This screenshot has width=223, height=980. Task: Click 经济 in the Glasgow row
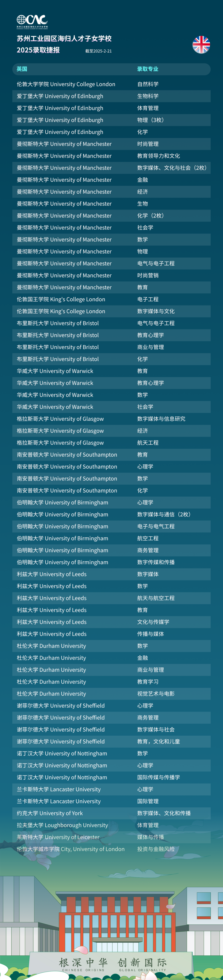pyautogui.click(x=142, y=431)
